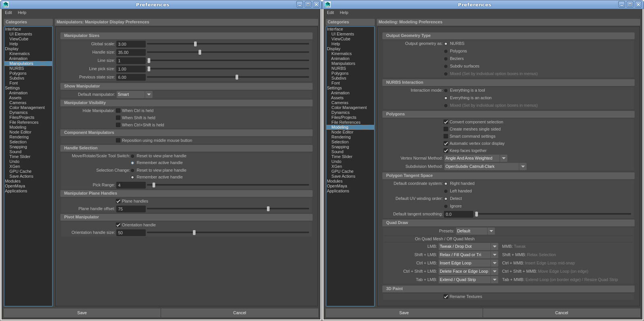Open LMB Tweak / Drop Dot dropdown
Image resolution: width=644 pixels, height=321 pixels.
(469, 247)
